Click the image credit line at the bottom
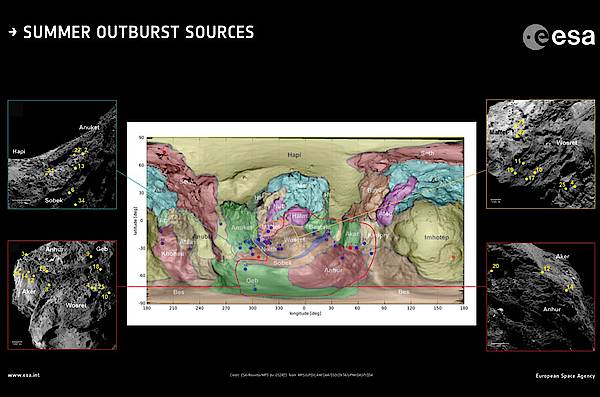The width and height of the screenshot is (600, 397). point(301,375)
